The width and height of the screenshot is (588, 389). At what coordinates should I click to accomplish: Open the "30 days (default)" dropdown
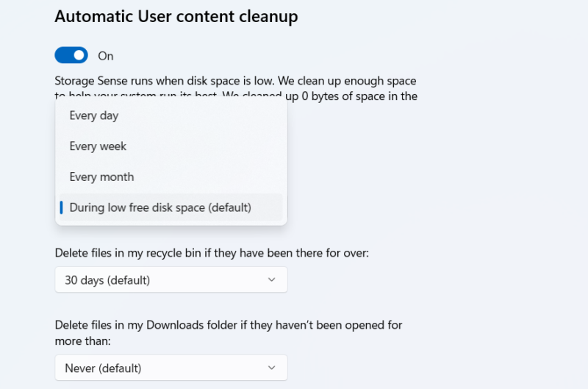(x=171, y=279)
